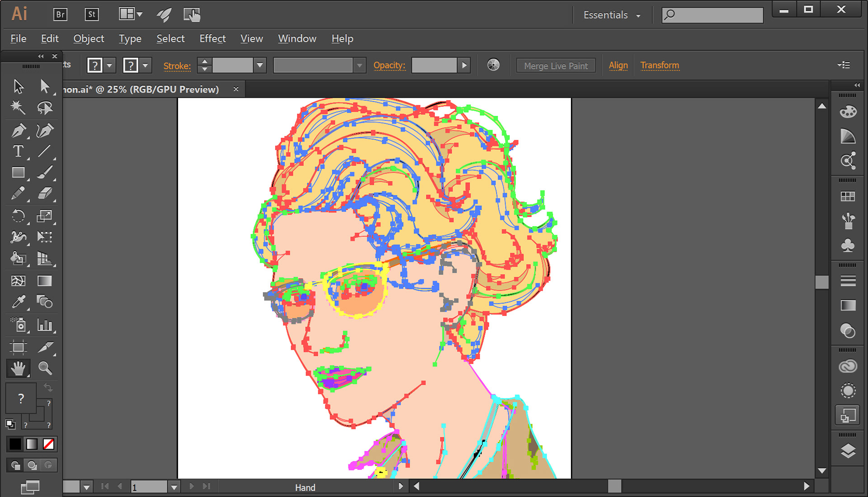Open the Select menu
This screenshot has height=497, width=868.
170,38
